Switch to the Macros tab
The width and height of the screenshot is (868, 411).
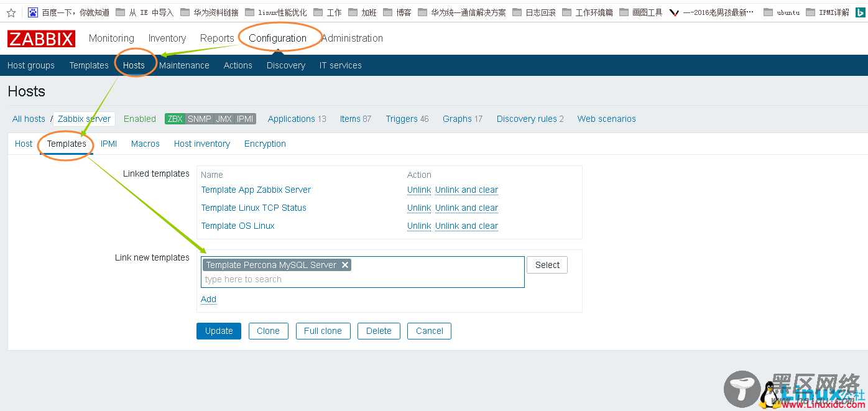click(x=145, y=144)
